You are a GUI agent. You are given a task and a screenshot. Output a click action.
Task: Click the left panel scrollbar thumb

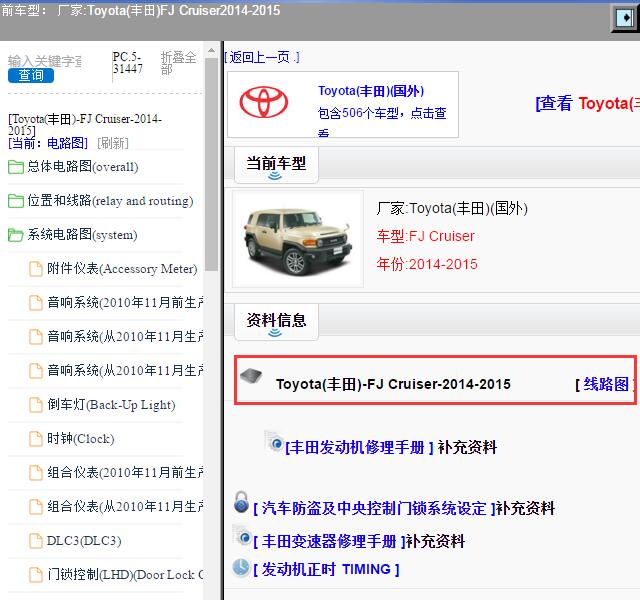[211, 164]
